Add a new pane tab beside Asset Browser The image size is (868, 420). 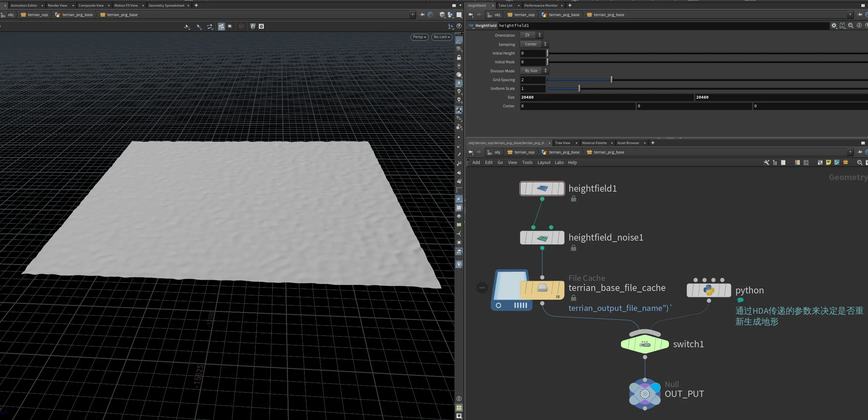pos(652,143)
